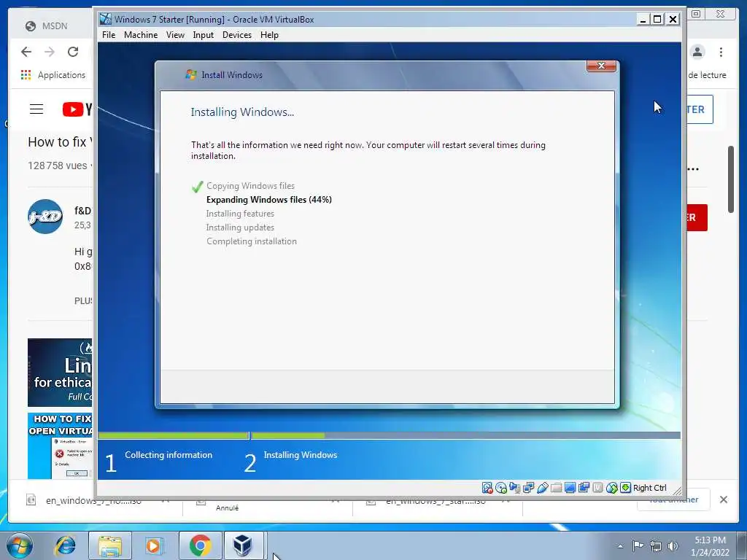Click the USB devices icon in VirtualBox status bar

[x=542, y=488]
